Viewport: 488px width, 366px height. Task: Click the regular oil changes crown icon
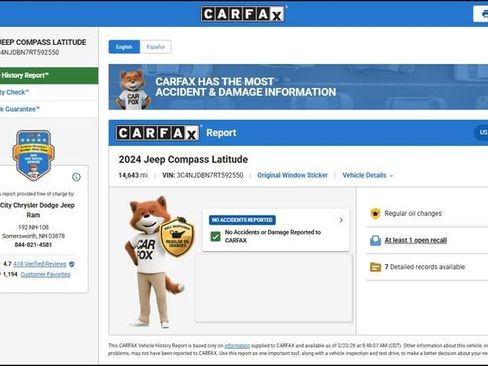coord(375,214)
